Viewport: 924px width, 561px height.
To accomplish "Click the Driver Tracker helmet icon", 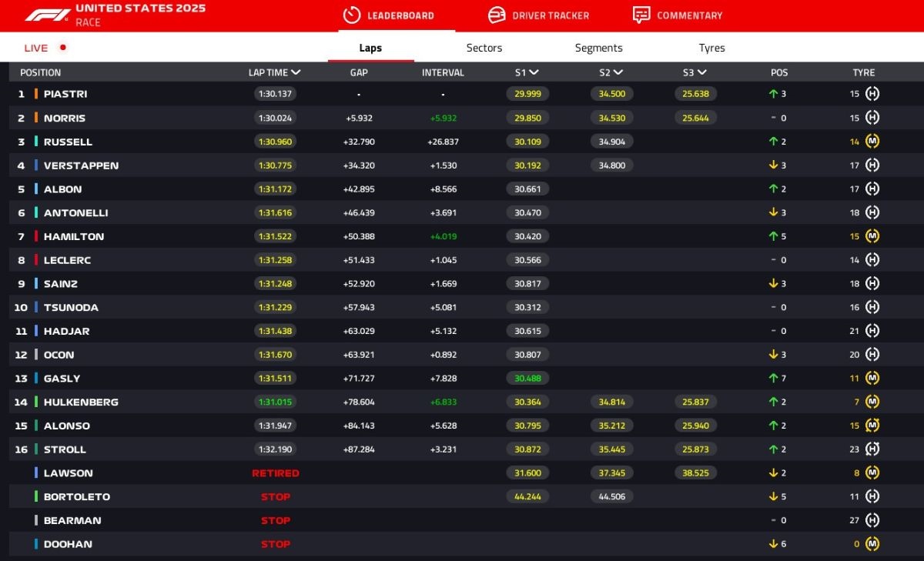I will coord(497,15).
